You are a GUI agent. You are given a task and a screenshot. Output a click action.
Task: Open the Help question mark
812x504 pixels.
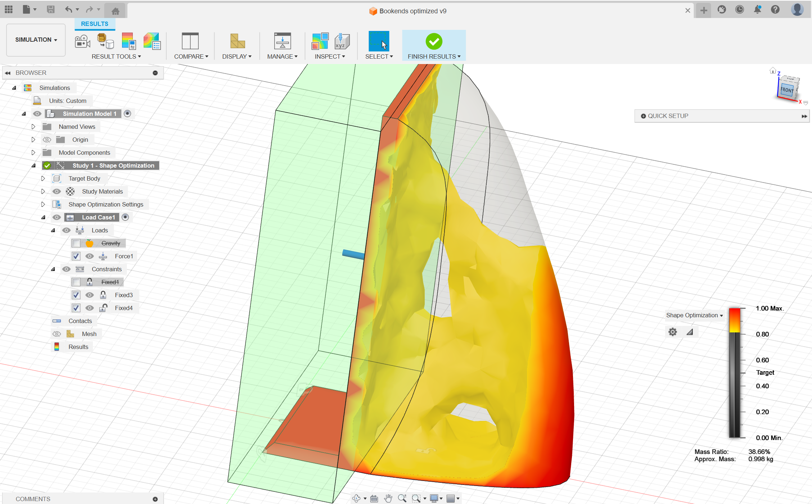tap(775, 10)
